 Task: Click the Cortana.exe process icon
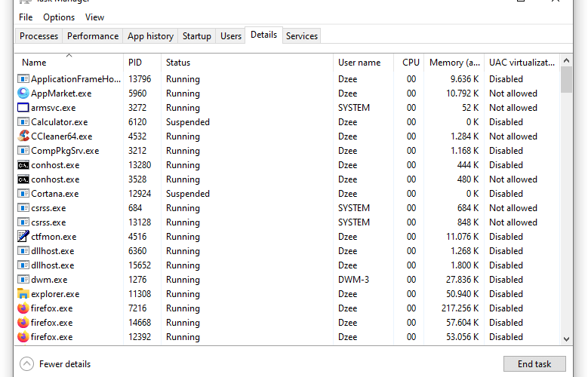click(23, 193)
